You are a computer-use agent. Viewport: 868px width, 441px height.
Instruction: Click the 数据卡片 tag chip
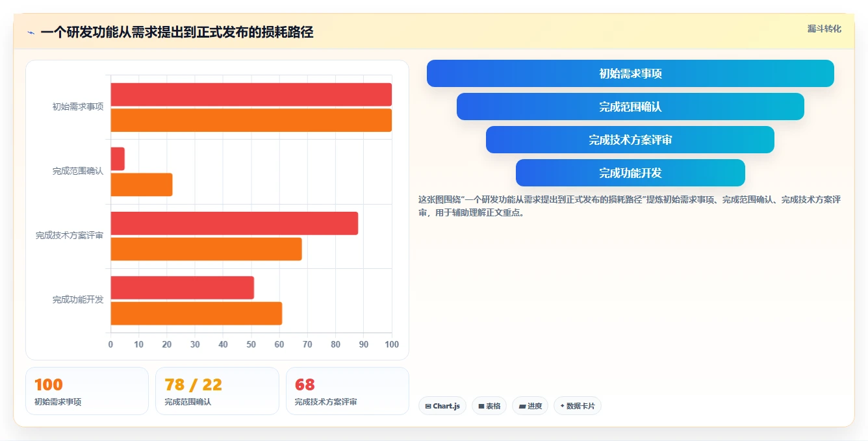(578, 406)
